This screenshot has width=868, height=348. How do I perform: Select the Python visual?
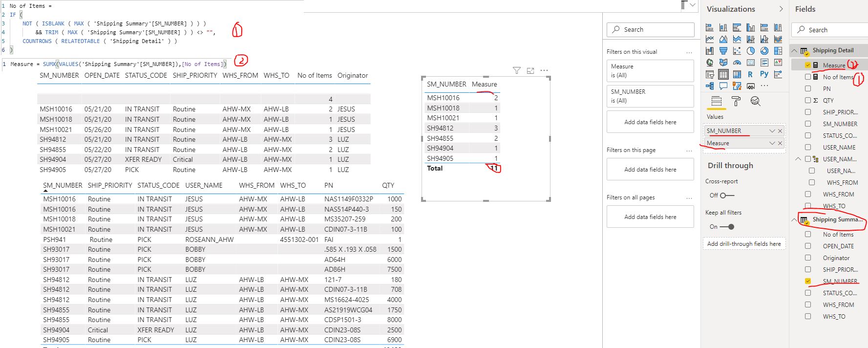click(x=764, y=74)
